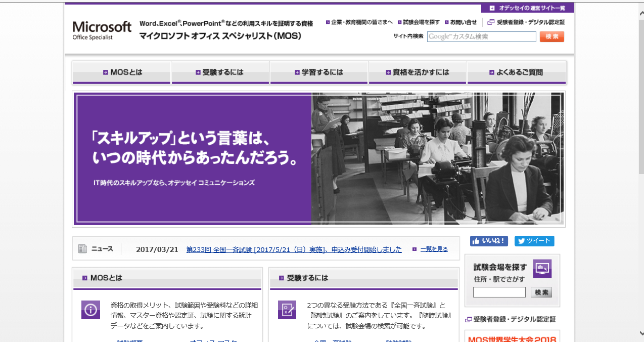Open the 一覧を見る link
Image resolution: width=644 pixels, height=342 pixels.
tap(434, 249)
